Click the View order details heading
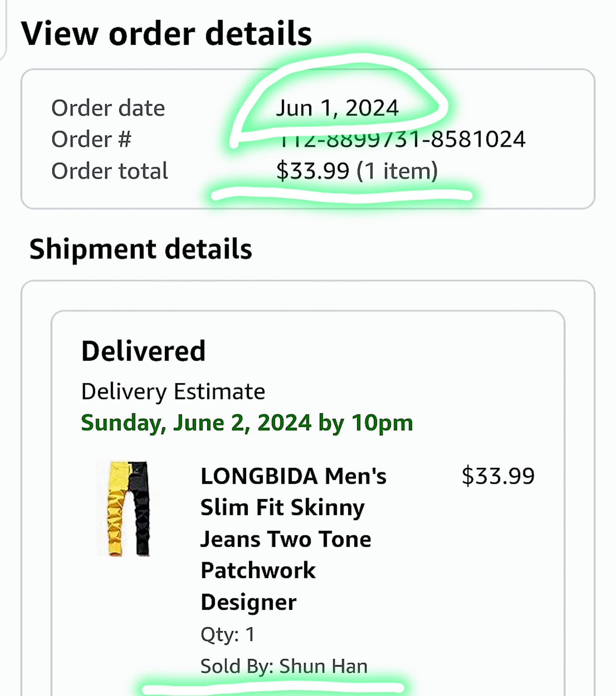 [166, 33]
